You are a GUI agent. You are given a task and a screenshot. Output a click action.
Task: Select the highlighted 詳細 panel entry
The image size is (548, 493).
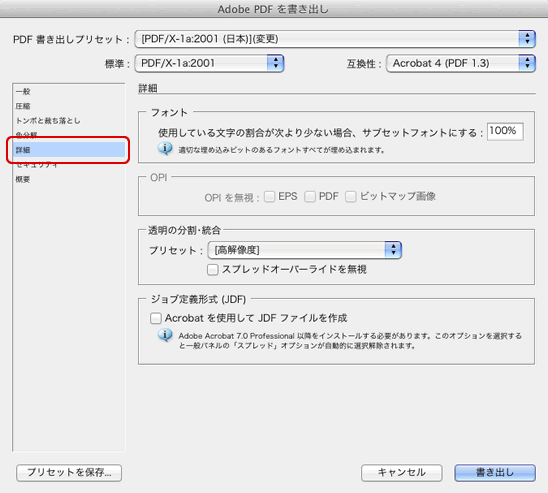(69, 150)
